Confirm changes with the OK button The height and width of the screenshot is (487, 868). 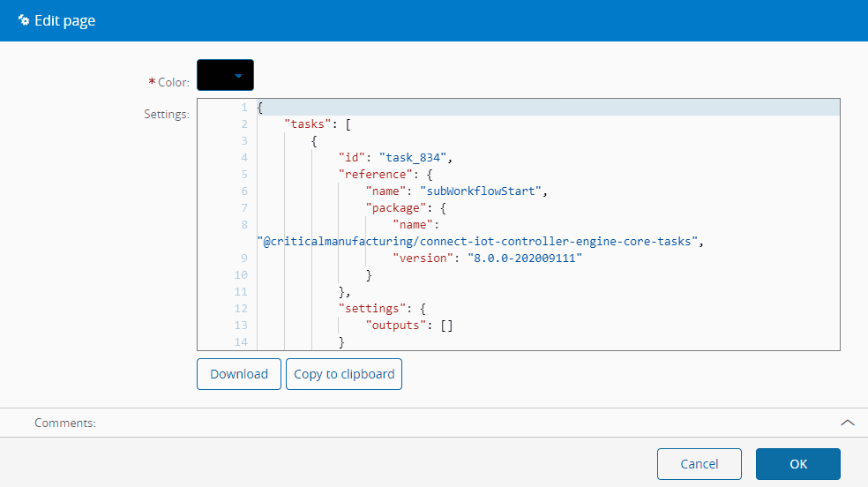coord(797,464)
